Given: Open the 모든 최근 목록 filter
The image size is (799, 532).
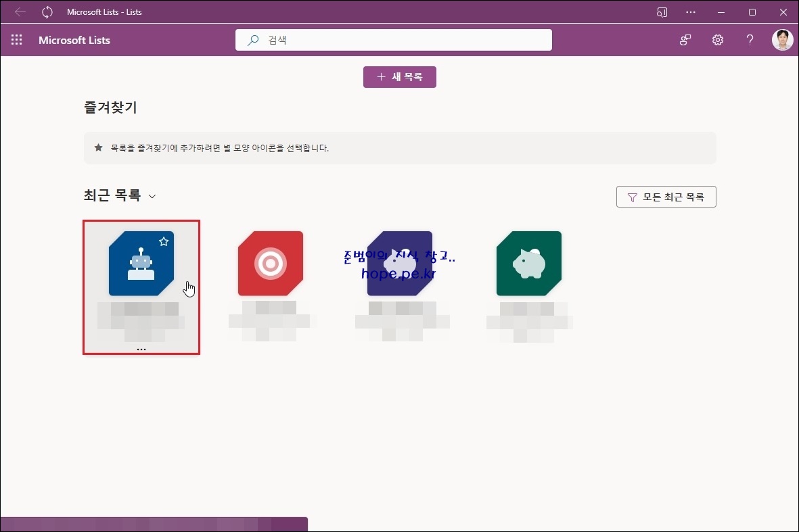Looking at the screenshot, I should [x=666, y=197].
